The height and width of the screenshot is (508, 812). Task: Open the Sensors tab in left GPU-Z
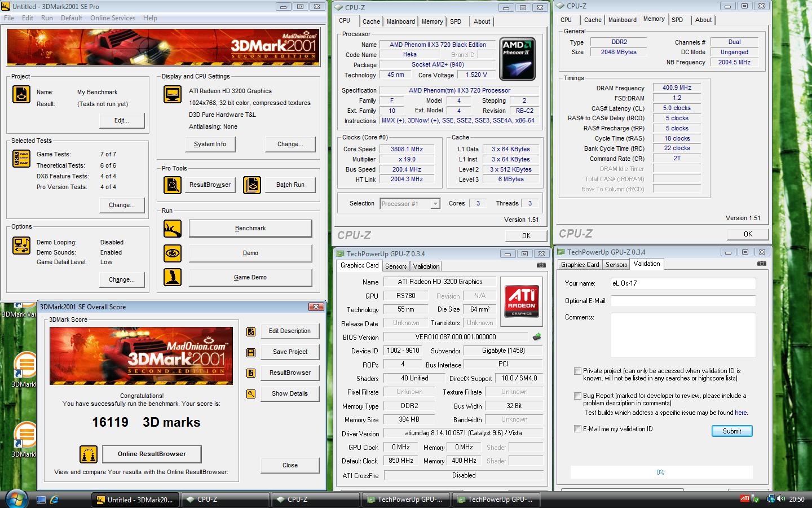point(396,266)
